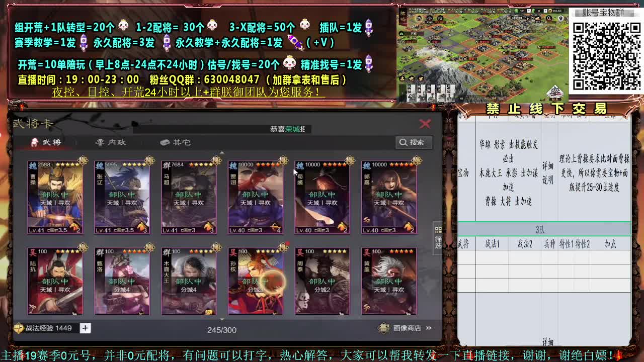Click the 特性2 column header
Image resolution: width=644 pixels, height=362 pixels.
[x=582, y=244]
